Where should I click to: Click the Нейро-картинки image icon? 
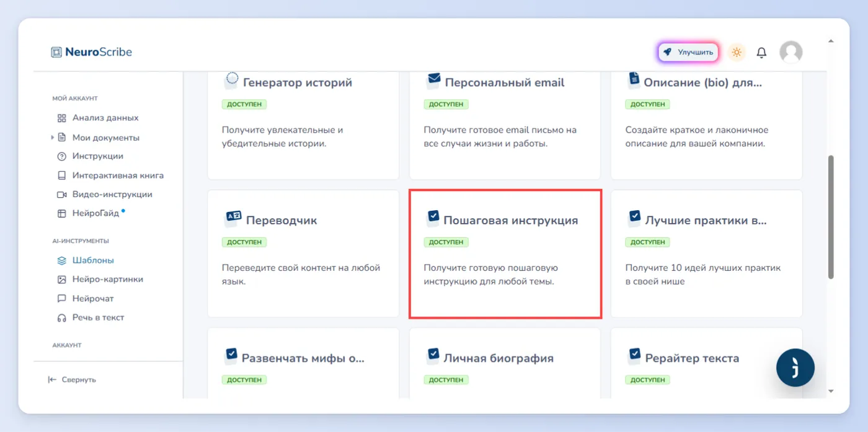point(61,280)
